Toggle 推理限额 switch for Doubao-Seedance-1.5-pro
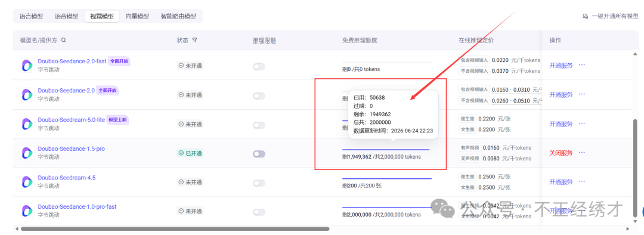Viewport: 644px width, 235px height. 259,154
